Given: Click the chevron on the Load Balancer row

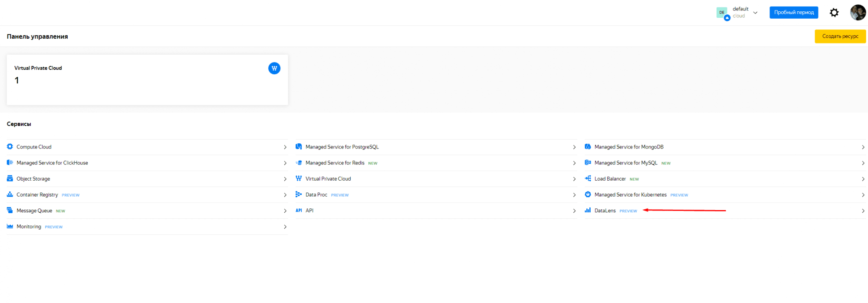Looking at the screenshot, I should point(863,179).
